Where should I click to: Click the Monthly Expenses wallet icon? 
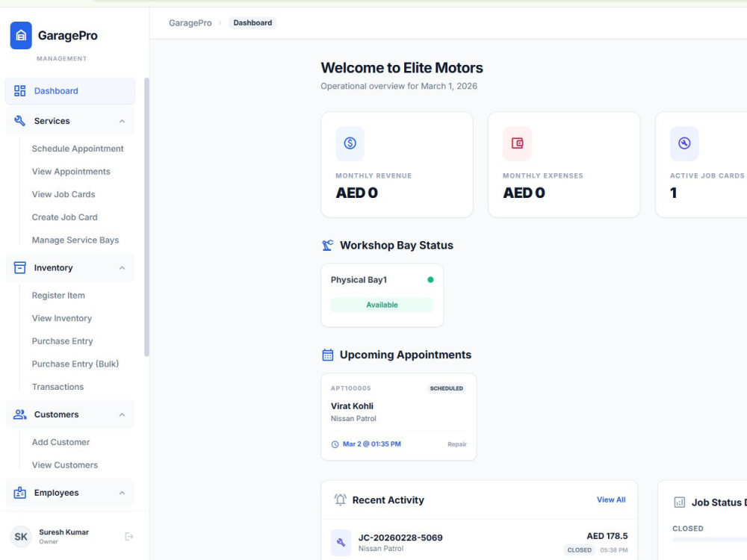click(518, 143)
